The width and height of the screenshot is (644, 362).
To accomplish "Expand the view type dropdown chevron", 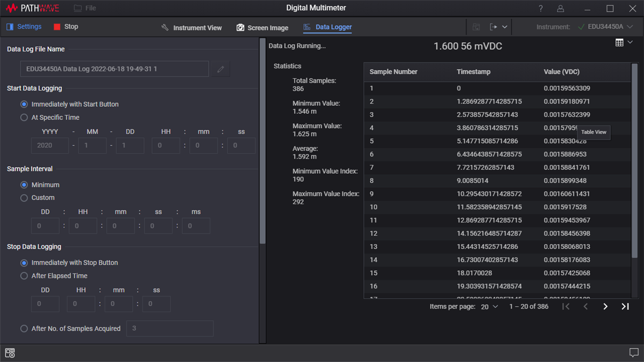I will [x=630, y=43].
